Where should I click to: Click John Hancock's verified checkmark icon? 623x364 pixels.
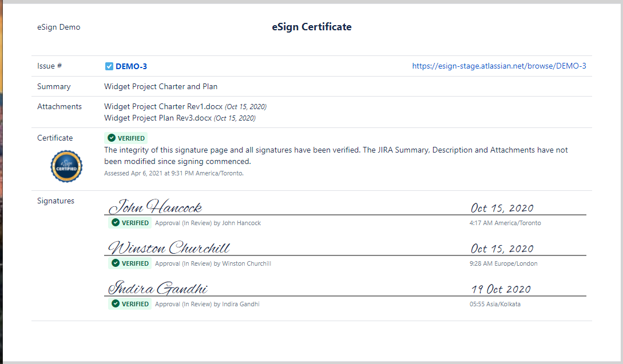116,223
